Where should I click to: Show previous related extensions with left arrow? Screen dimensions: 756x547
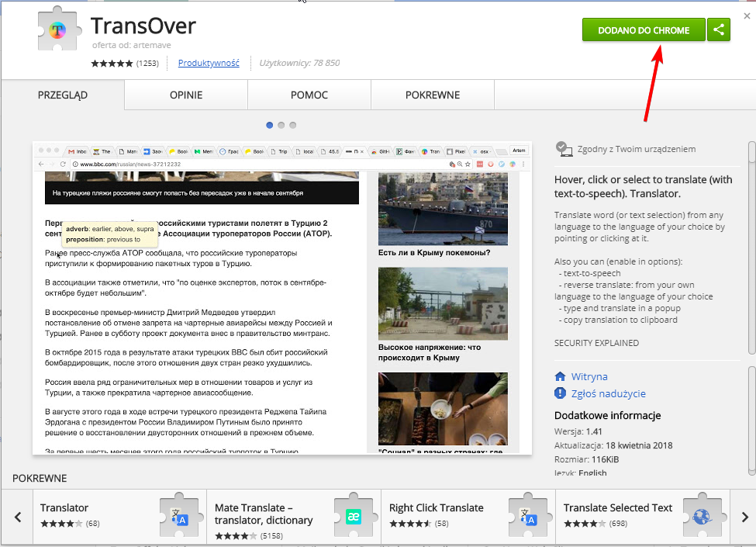coord(18,517)
